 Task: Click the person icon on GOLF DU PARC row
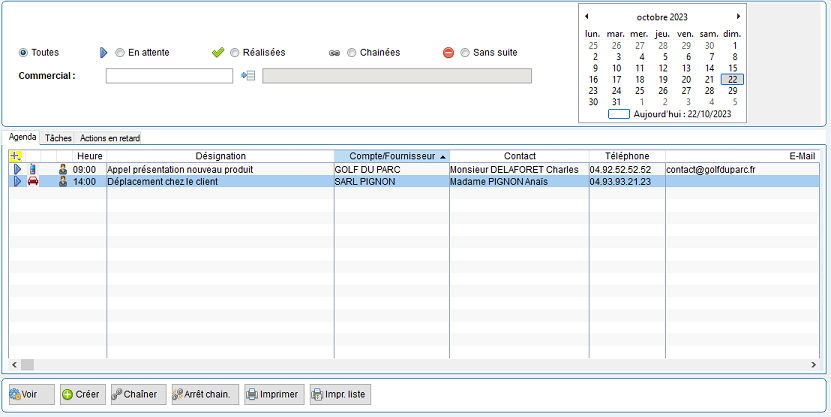click(63, 170)
